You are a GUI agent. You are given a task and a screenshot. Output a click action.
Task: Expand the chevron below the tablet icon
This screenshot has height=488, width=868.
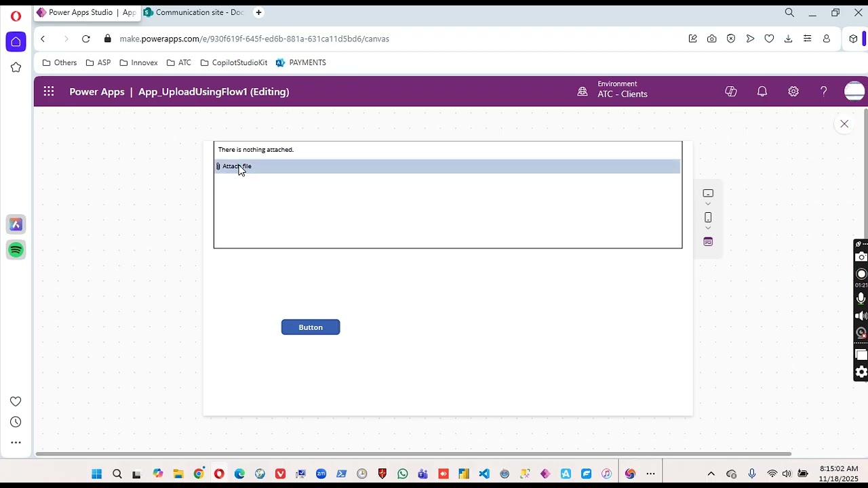708,204
